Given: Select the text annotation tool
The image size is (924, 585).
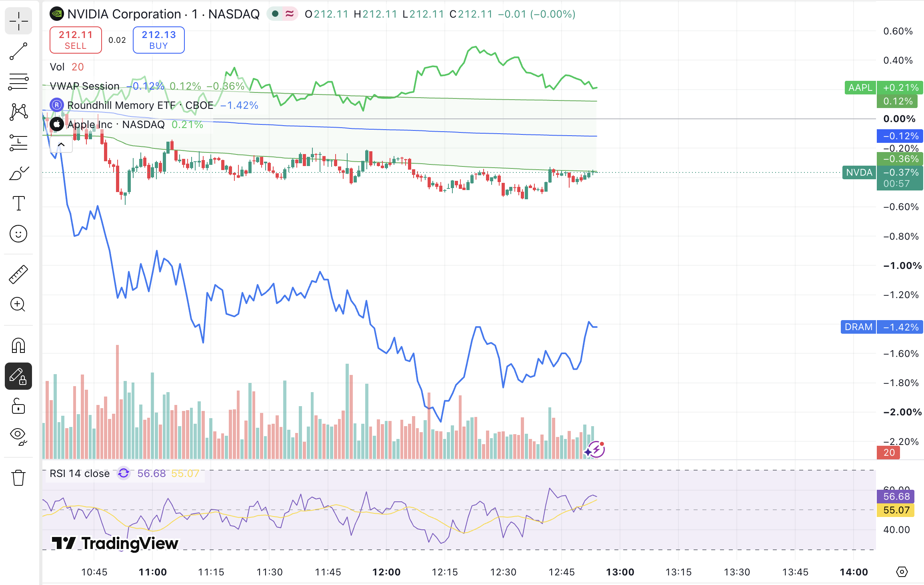Looking at the screenshot, I should coord(18,203).
